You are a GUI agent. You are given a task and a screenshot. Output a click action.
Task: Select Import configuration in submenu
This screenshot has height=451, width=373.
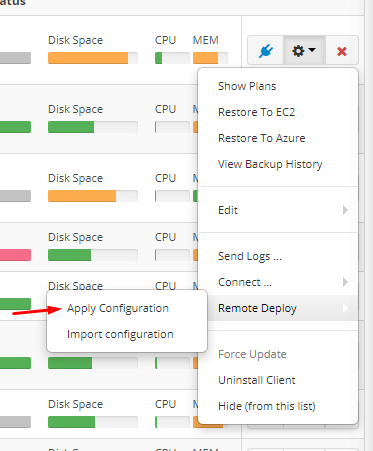tap(120, 334)
